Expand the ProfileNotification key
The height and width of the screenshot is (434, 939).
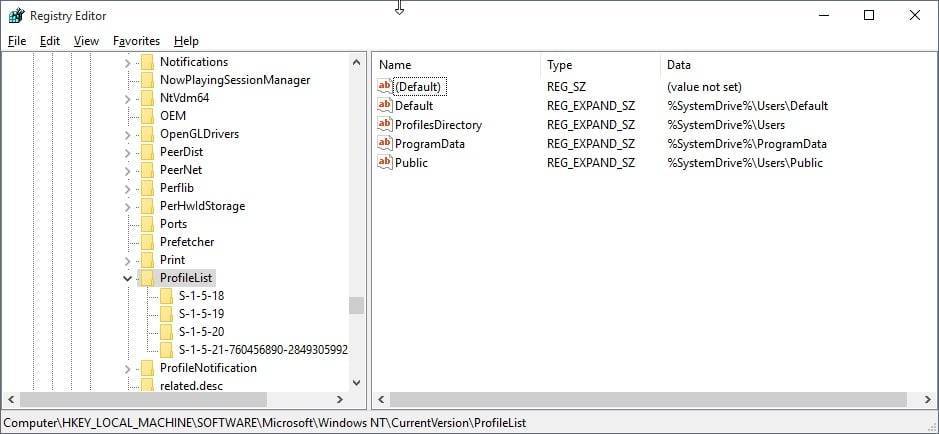[127, 368]
